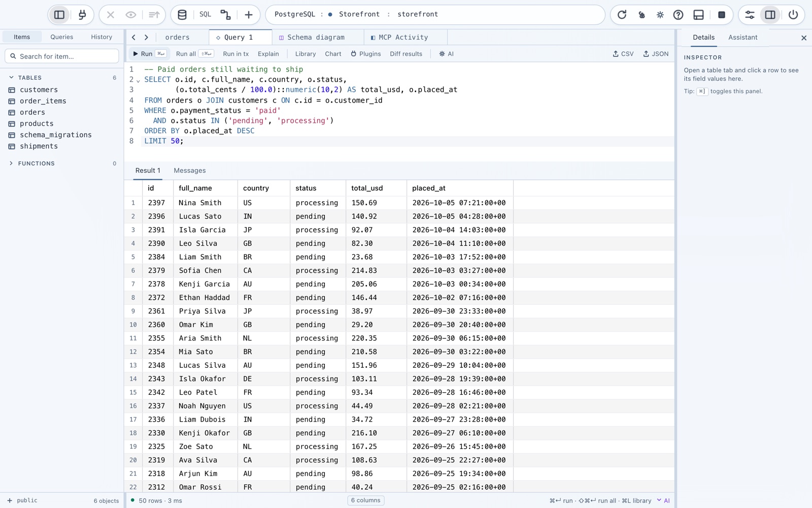
Task: Refresh using the reload icon
Action: tap(622, 15)
